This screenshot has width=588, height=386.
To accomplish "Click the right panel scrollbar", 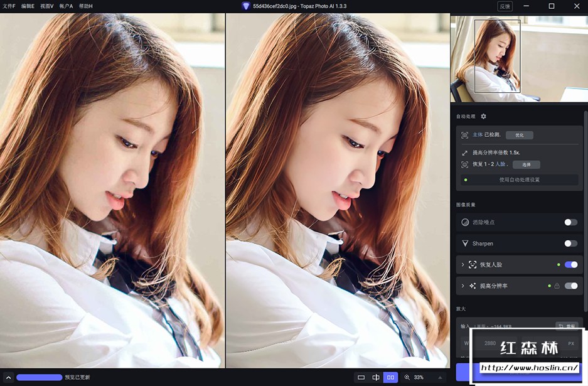I will coord(585,211).
